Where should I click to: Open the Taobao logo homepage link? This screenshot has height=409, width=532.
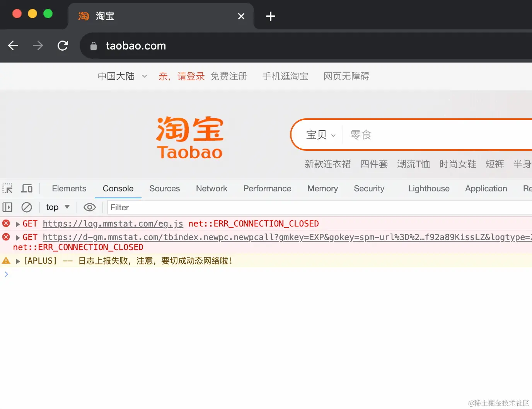point(190,138)
